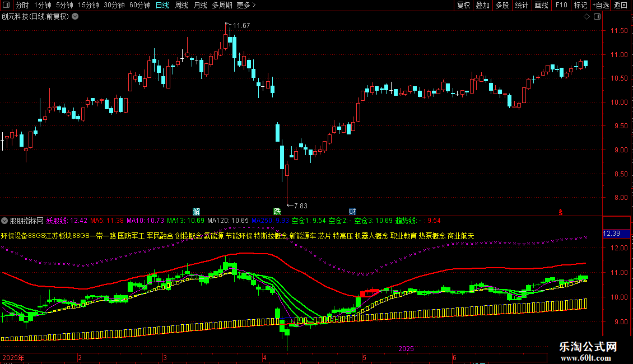Click MA120: 10.65 value label
The height and width of the screenshot is (364, 633).
[228, 221]
